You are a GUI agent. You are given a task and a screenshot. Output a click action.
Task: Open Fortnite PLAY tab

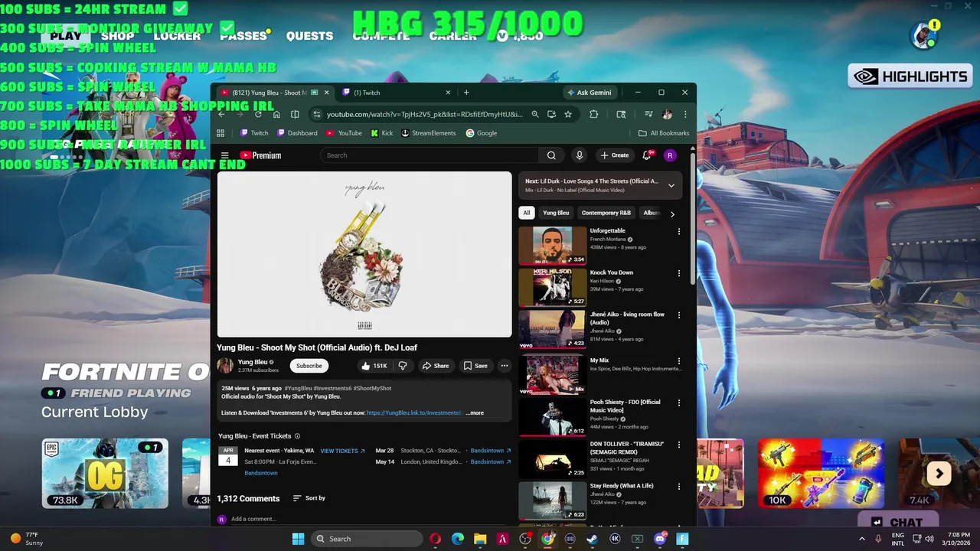click(66, 36)
